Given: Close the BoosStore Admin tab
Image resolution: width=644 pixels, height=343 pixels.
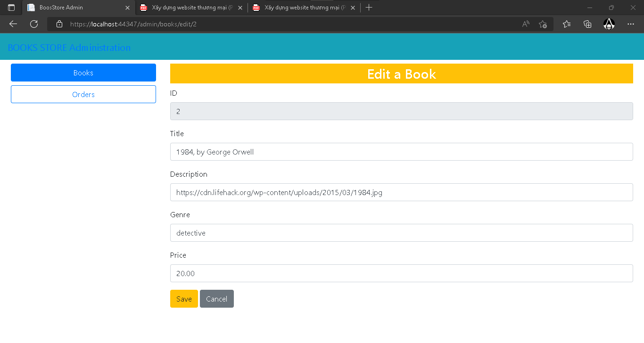Looking at the screenshot, I should [127, 8].
